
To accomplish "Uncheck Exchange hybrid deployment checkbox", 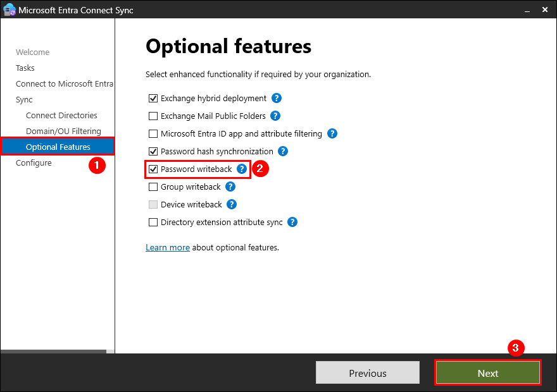I will (153, 99).
